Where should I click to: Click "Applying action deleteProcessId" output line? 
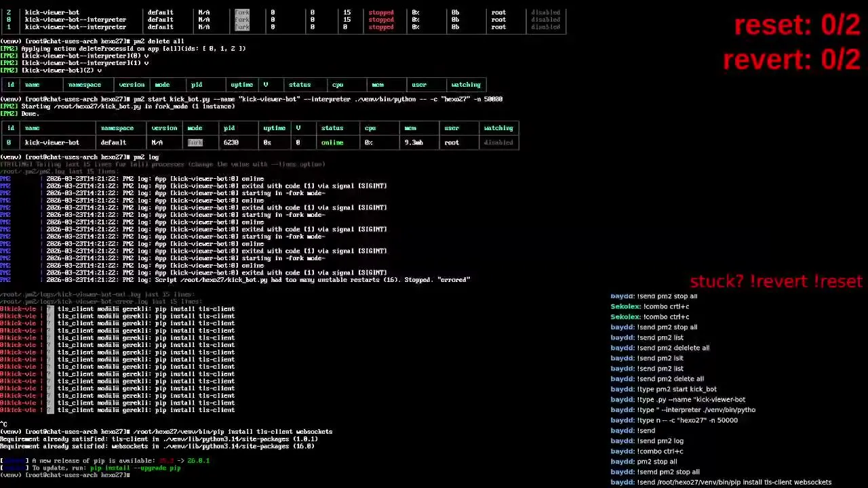click(123, 49)
